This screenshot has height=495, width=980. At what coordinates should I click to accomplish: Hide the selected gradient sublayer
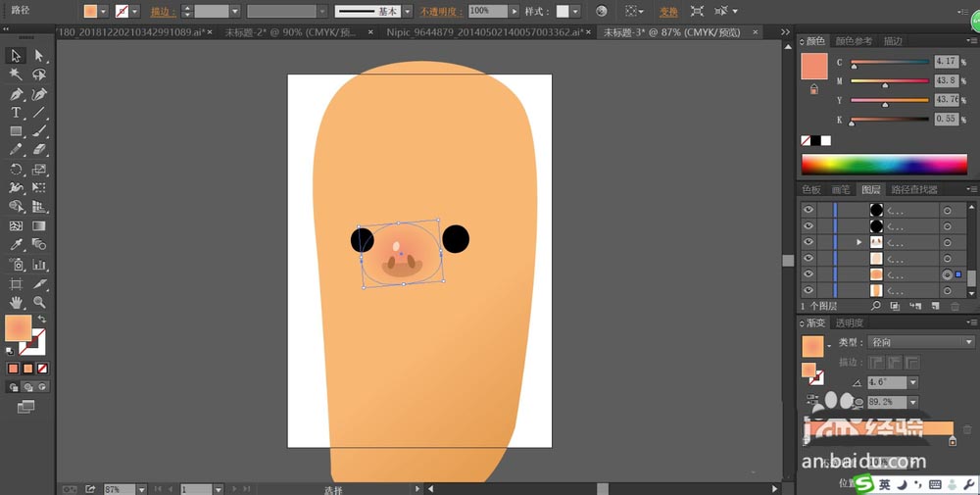pos(808,274)
